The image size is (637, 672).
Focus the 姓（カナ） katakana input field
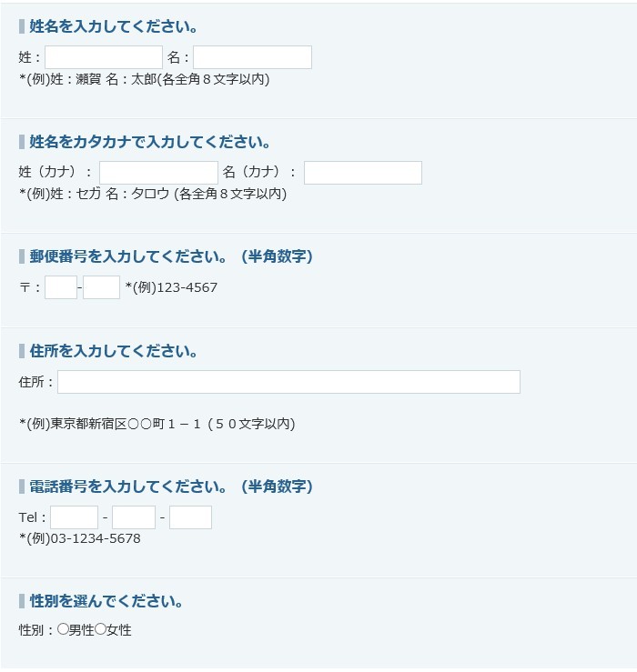pyautogui.click(x=158, y=173)
